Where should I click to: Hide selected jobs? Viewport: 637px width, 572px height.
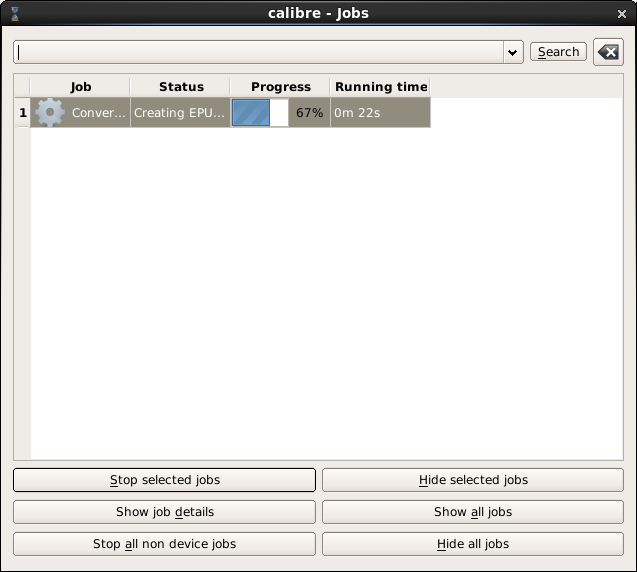tap(473, 480)
